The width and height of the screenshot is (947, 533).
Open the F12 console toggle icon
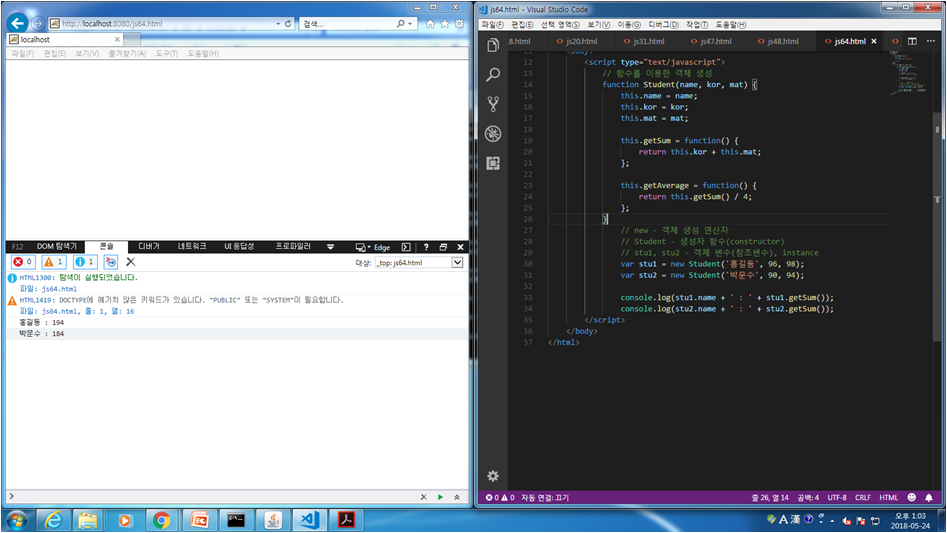click(406, 247)
